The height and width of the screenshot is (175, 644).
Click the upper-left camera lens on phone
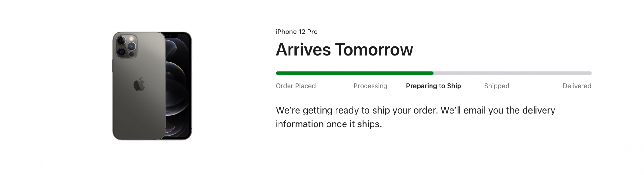click(x=121, y=41)
